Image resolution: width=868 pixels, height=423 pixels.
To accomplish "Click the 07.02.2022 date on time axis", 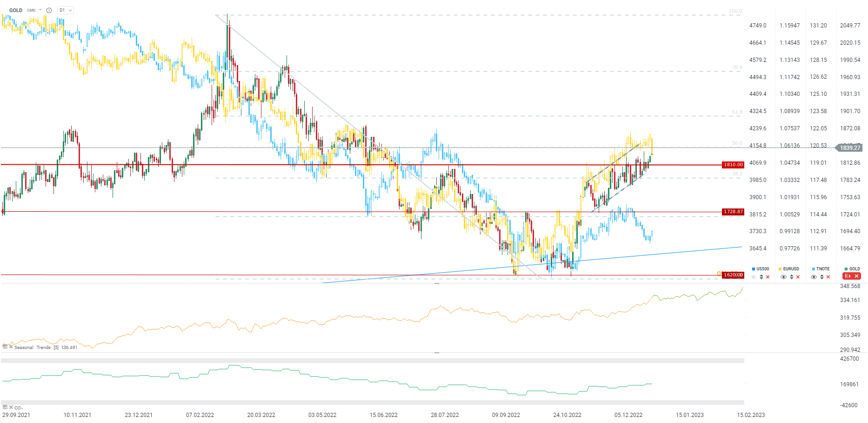I will pyautogui.click(x=200, y=415).
